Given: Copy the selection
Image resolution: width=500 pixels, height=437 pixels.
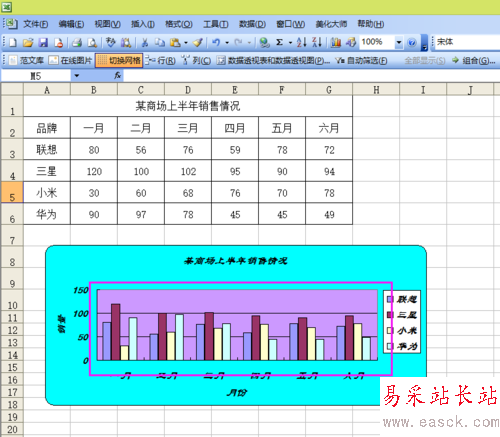Looking at the screenshot, I should [x=160, y=42].
